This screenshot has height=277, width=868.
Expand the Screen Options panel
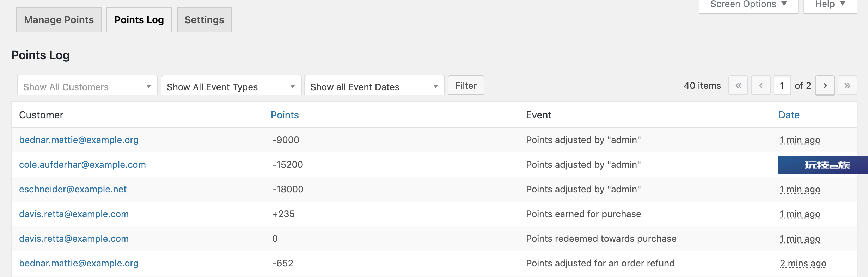(x=748, y=5)
